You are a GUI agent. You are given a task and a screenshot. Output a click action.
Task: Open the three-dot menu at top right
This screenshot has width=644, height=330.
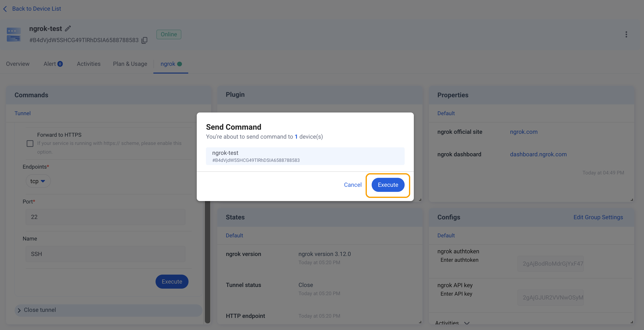coord(626,34)
